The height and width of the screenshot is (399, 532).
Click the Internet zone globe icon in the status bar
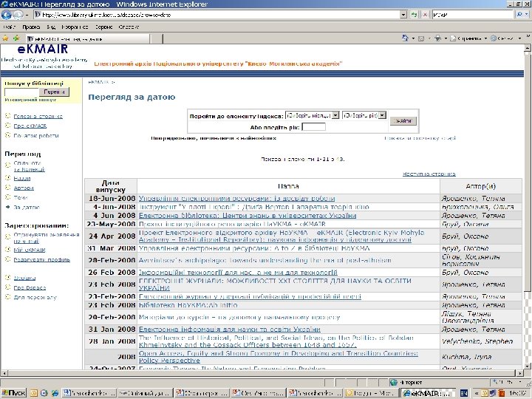pos(393,383)
